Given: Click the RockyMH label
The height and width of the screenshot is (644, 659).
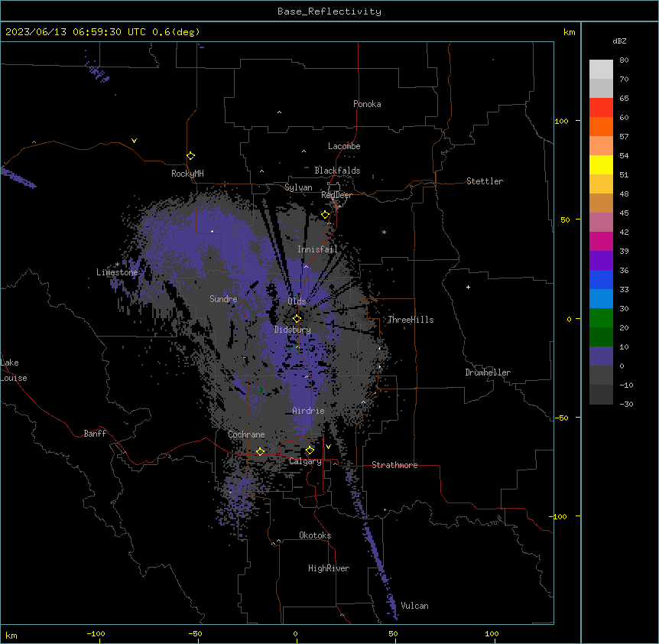Looking at the screenshot, I should click(187, 174).
